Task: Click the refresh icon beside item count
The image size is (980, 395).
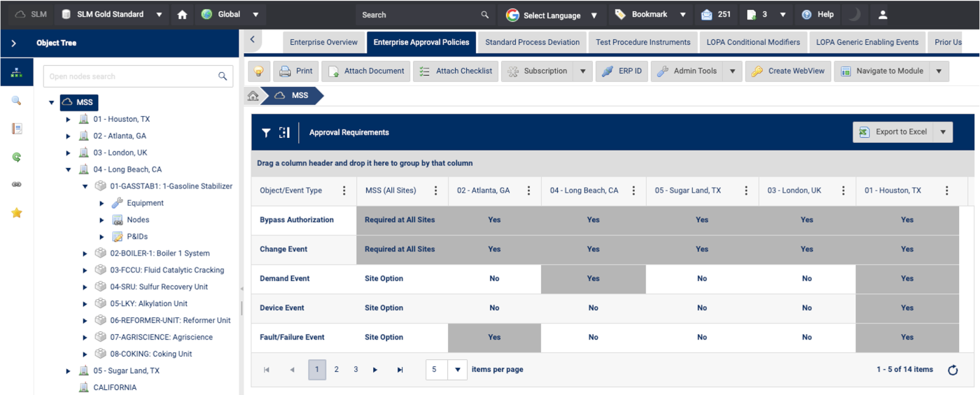Action: point(952,370)
